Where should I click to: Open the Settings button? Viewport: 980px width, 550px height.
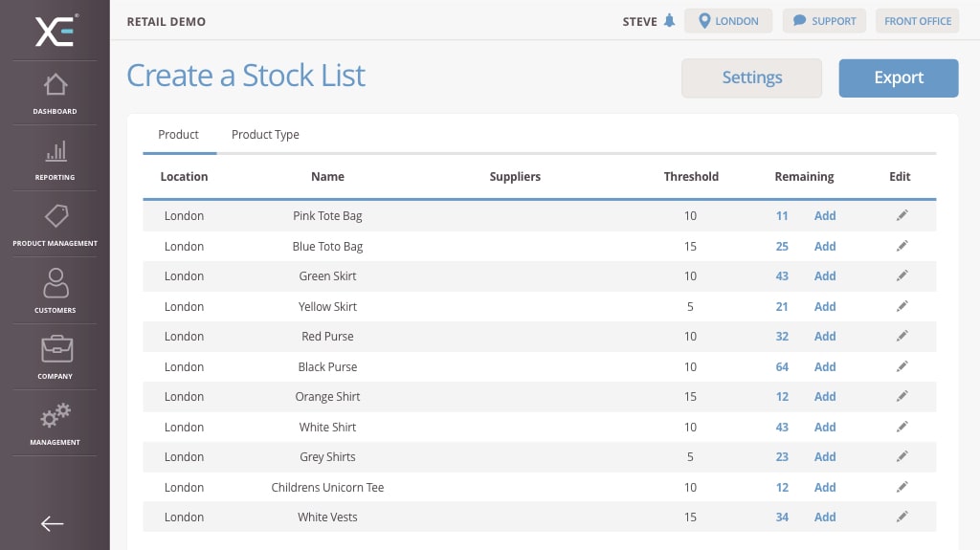pos(751,78)
